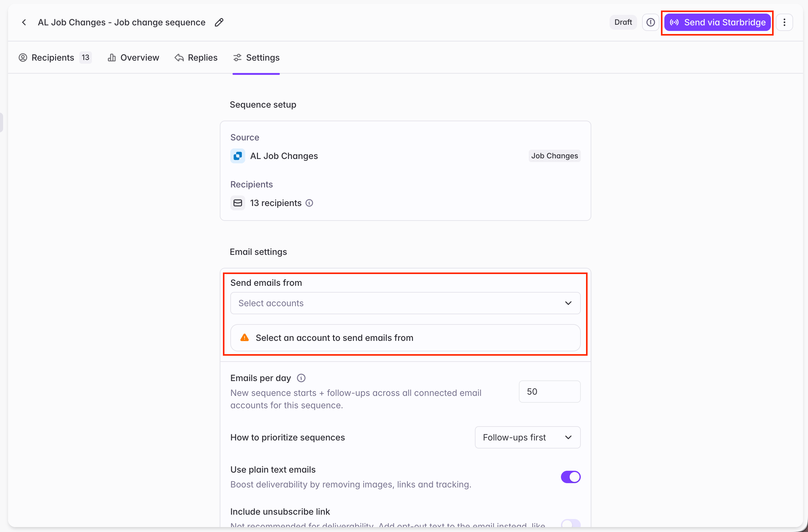Open the Replies tab
The image size is (808, 532).
196,58
